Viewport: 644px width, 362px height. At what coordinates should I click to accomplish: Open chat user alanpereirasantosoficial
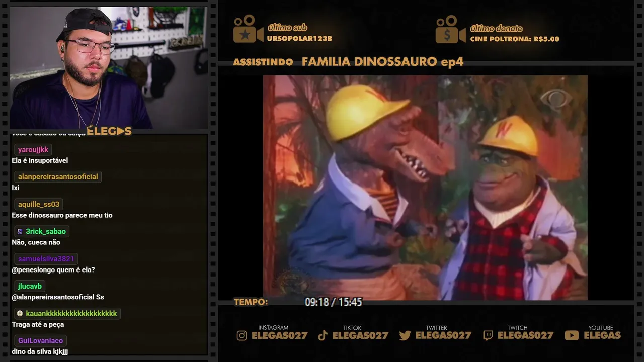pyautogui.click(x=58, y=177)
